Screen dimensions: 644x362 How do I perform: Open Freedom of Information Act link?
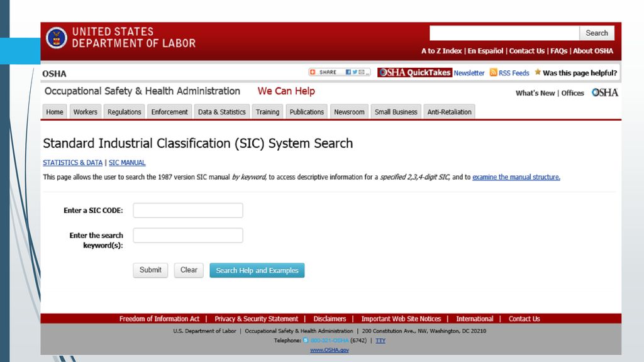click(x=159, y=319)
